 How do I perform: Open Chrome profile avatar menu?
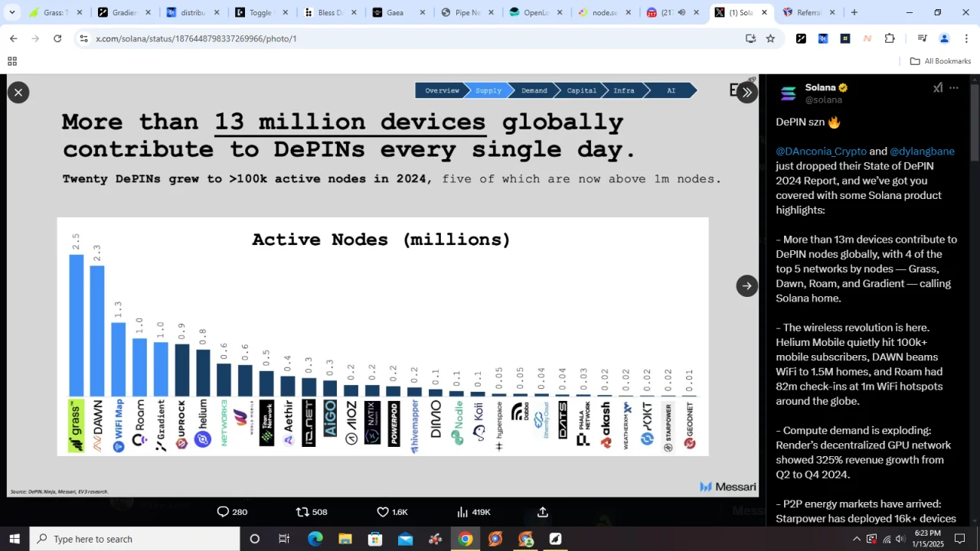[x=944, y=38]
